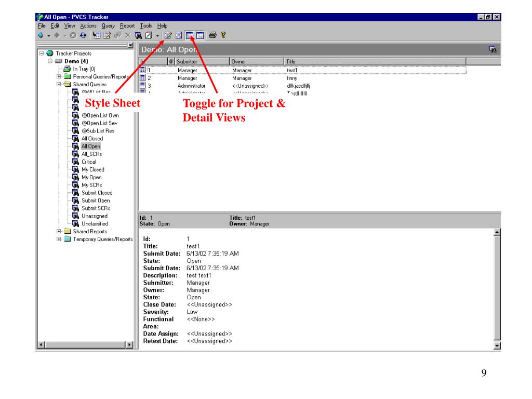This screenshot has height=399, width=532.
Task: Click the grayed Copy records toolbar icon
Action: [118, 35]
